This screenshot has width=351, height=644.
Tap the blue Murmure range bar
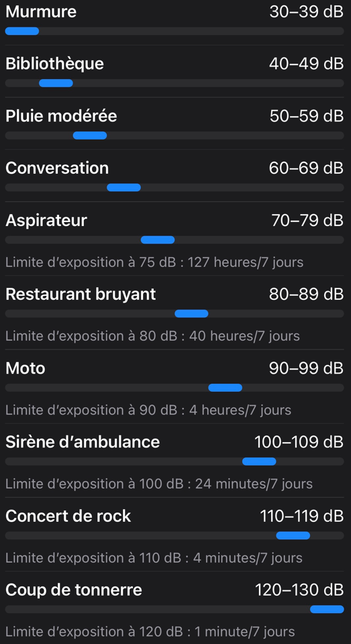21,32
